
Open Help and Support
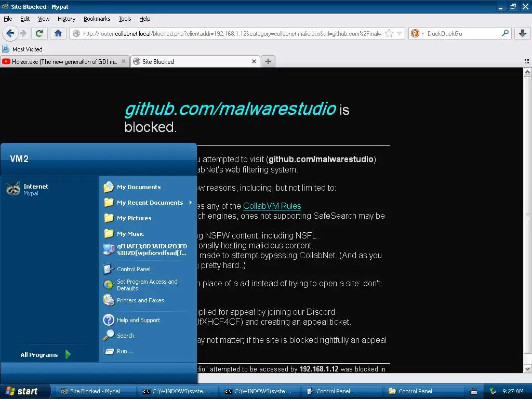coord(148,320)
